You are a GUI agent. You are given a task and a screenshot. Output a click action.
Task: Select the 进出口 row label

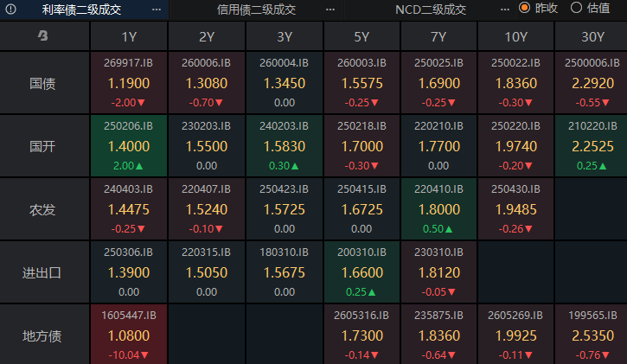pos(42,272)
